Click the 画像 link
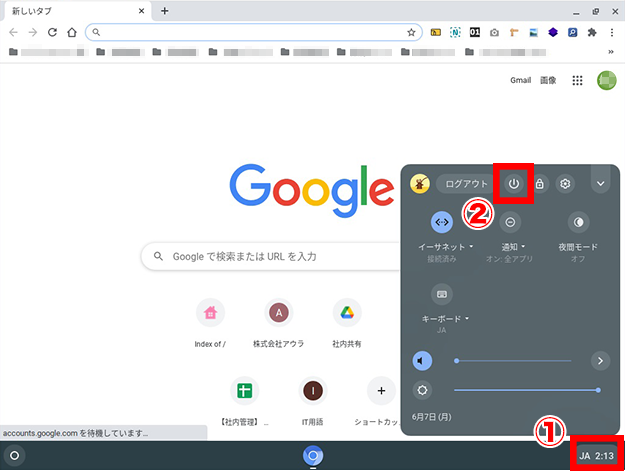 [x=548, y=80]
